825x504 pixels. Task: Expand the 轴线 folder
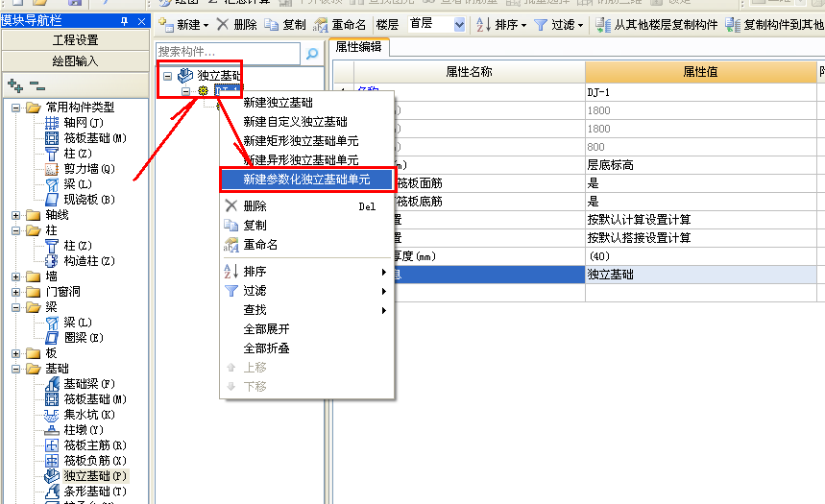click(15, 215)
